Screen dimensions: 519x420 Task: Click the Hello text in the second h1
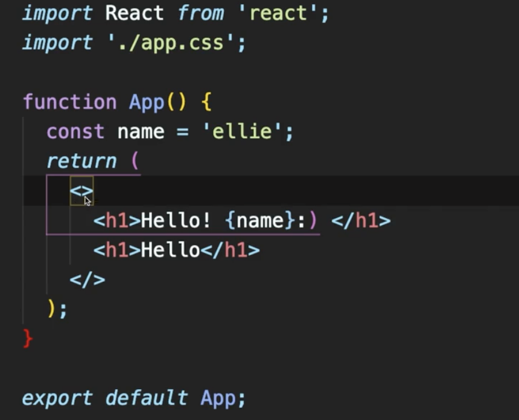(170, 250)
